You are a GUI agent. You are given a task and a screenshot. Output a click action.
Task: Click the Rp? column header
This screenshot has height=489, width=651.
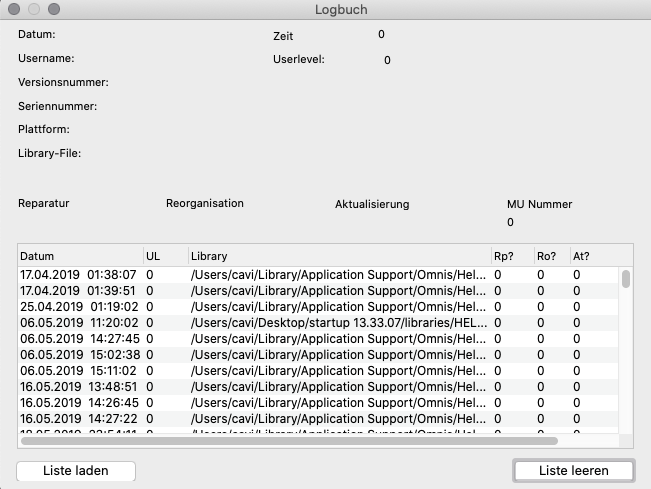tap(510, 256)
